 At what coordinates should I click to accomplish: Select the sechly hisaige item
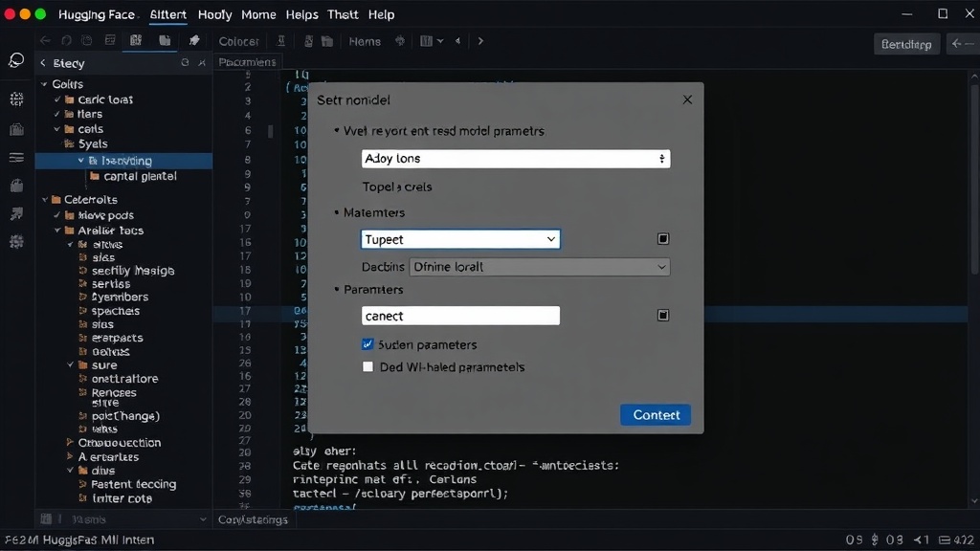[133, 271]
